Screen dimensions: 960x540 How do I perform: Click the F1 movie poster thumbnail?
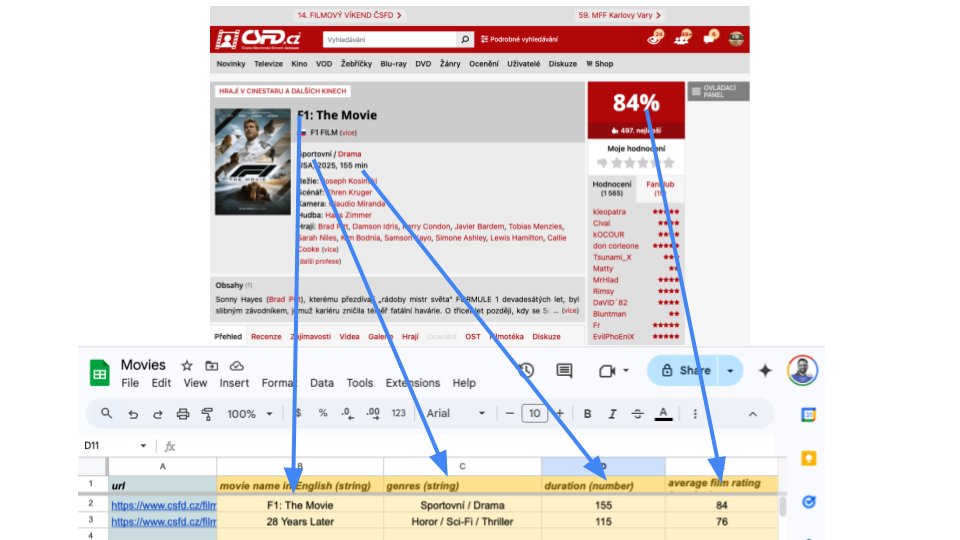click(253, 162)
